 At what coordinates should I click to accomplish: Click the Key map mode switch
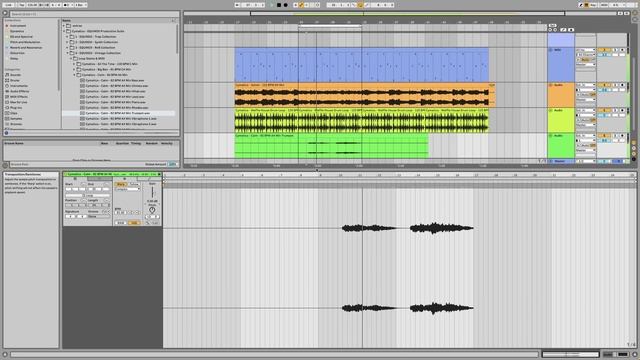[593, 5]
